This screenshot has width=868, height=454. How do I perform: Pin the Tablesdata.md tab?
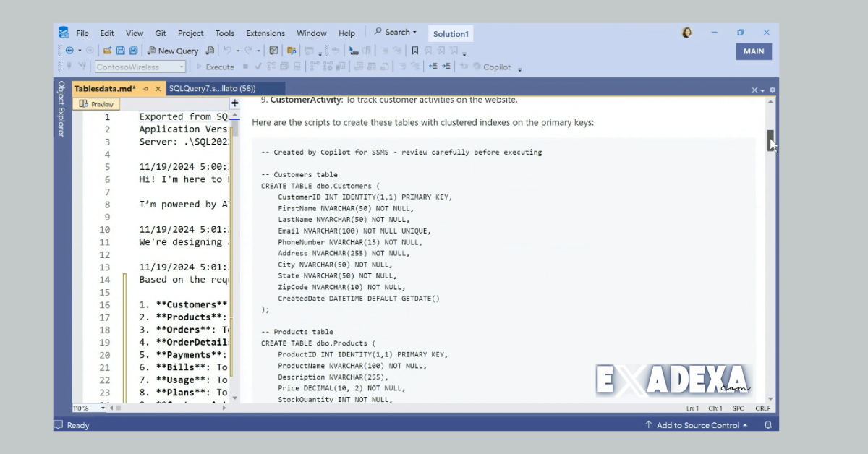pyautogui.click(x=145, y=87)
